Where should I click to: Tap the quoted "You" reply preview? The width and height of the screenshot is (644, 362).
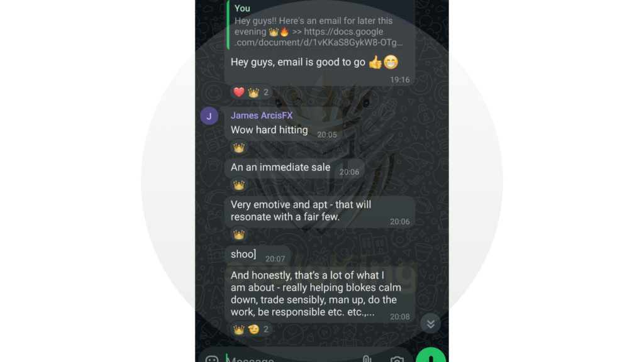pos(320,25)
